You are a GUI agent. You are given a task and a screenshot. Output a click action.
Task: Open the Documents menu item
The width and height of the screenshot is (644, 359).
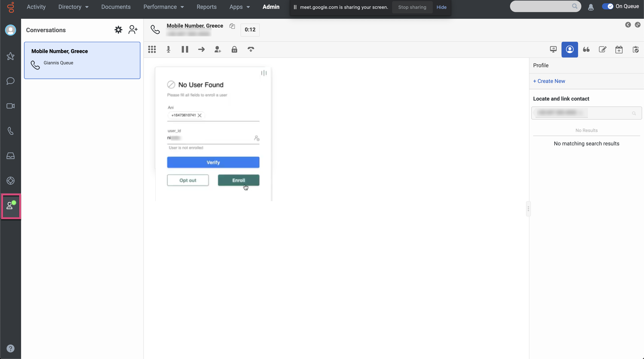pyautogui.click(x=116, y=7)
